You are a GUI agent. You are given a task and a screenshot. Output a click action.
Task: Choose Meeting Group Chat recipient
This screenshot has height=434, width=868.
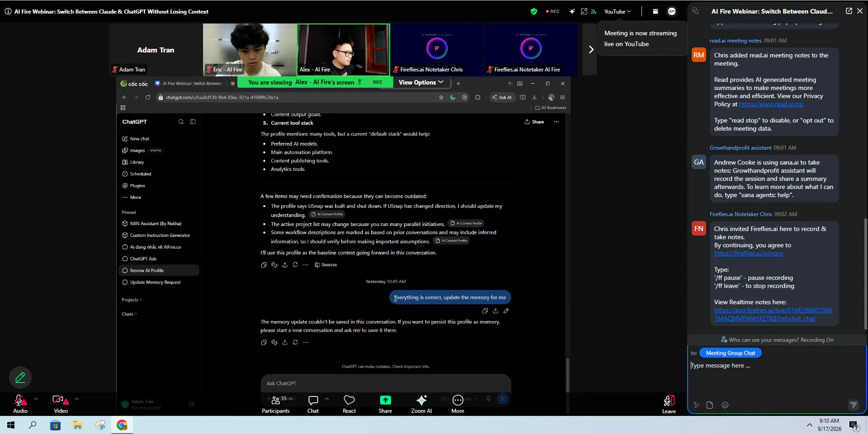coord(730,353)
